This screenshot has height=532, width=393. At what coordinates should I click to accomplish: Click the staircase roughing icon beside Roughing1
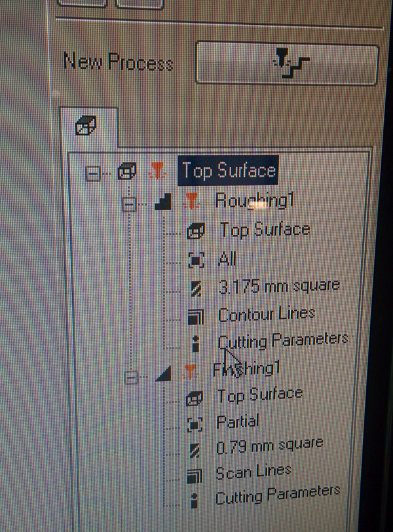pyautogui.click(x=162, y=202)
